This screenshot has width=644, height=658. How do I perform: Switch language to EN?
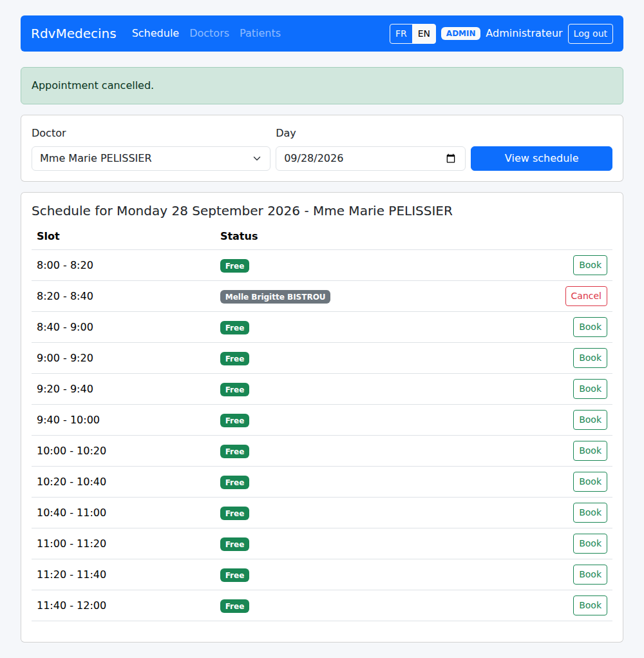424,34
